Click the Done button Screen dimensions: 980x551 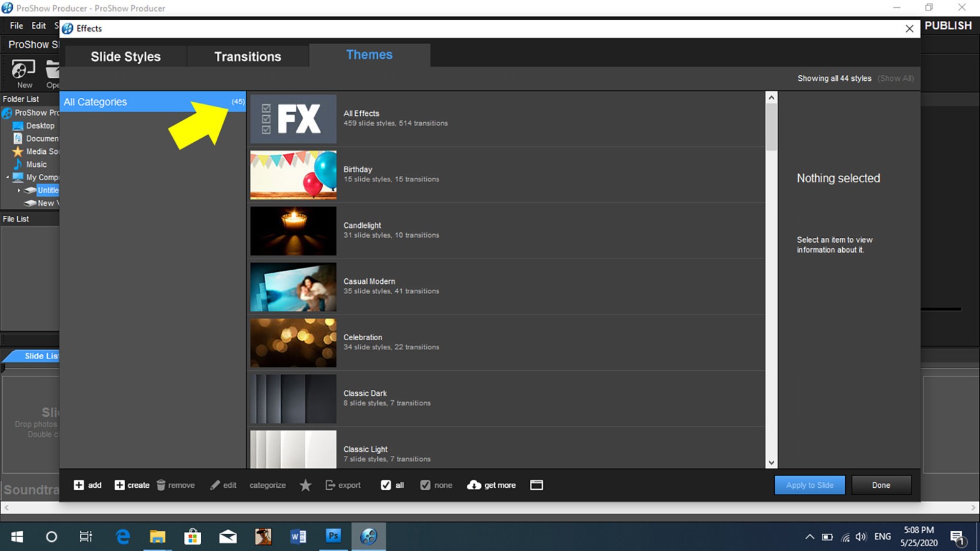tap(881, 485)
